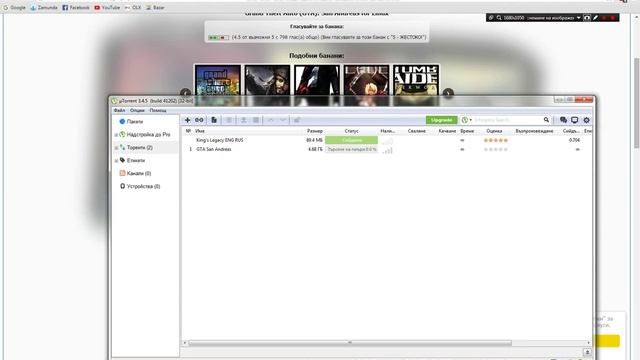Click the vote rating bar on the webpage
640x360 pixels.
tap(218, 38)
